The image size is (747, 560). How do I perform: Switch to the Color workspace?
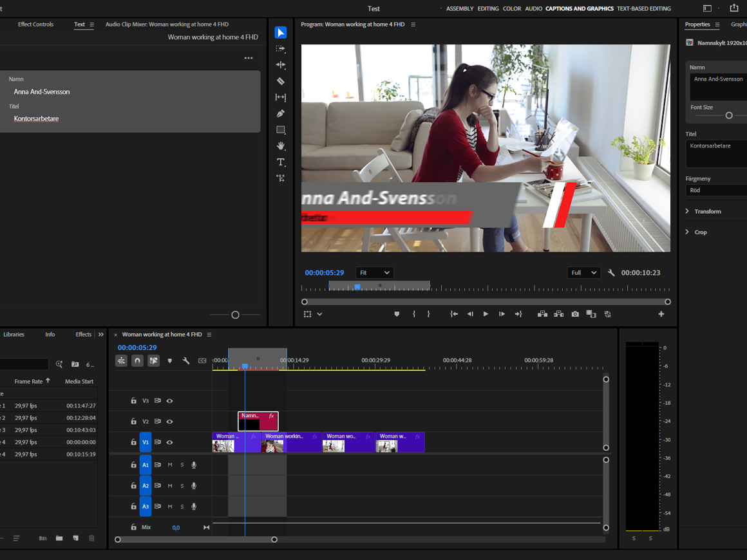point(512,9)
